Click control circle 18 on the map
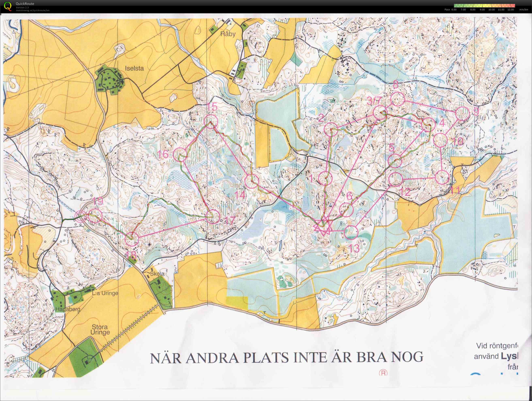The image size is (532, 401). (x=132, y=239)
